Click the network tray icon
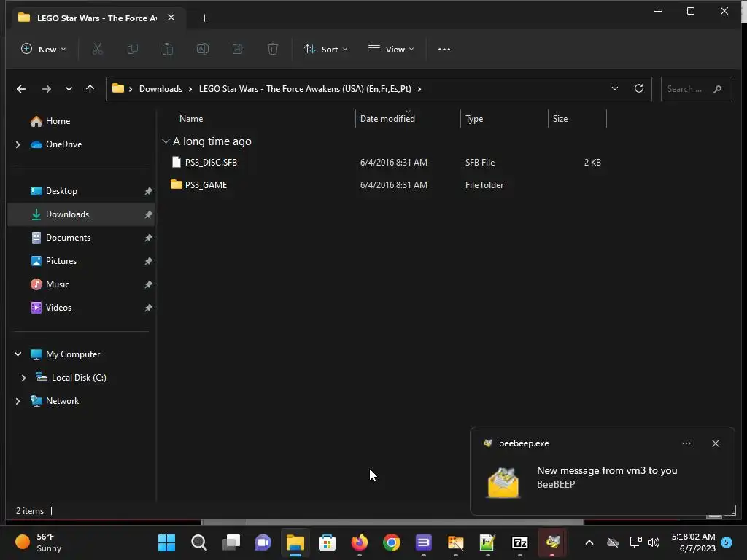The width and height of the screenshot is (747, 560). 635,542
